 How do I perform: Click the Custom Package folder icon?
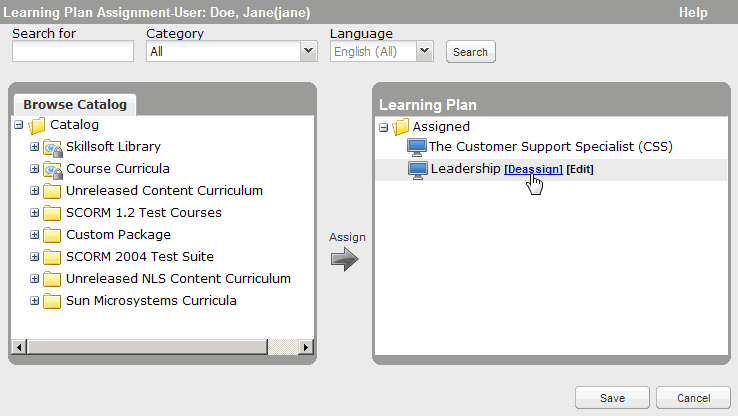coord(52,235)
